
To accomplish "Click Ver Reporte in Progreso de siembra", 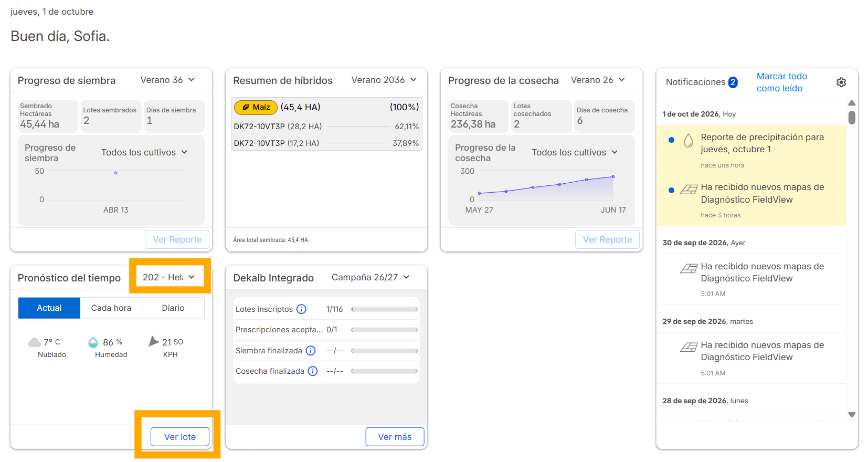I will 177,239.
